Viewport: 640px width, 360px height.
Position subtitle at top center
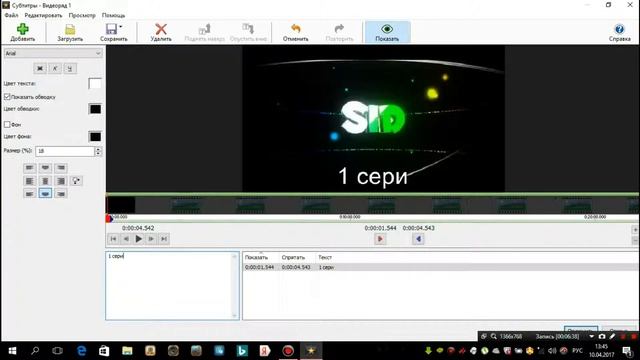point(45,168)
